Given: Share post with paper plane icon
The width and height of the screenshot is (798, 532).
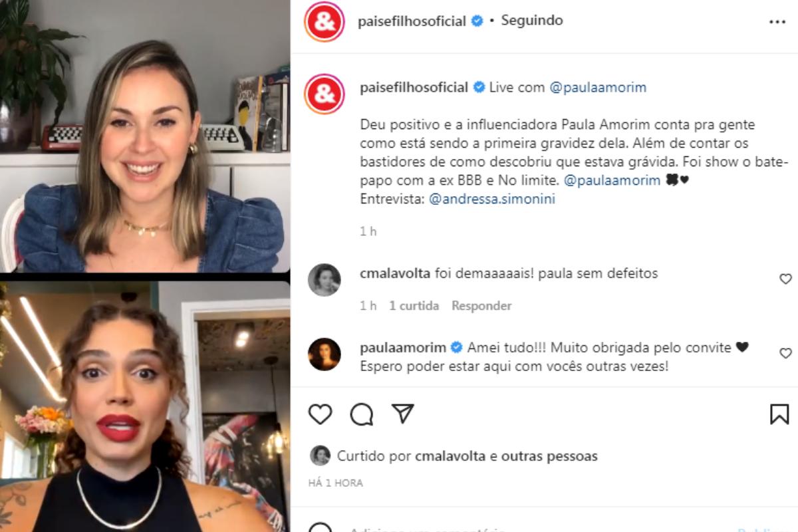Looking at the screenshot, I should point(403,413).
